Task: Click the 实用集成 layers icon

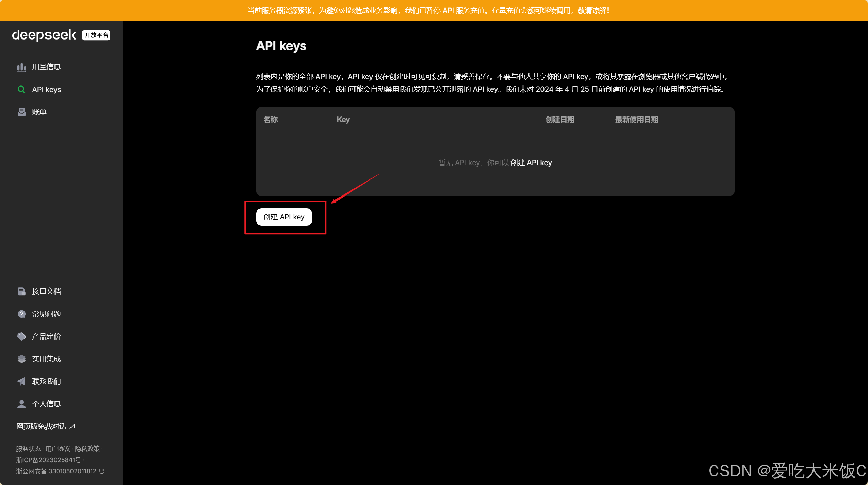Action: (21, 359)
